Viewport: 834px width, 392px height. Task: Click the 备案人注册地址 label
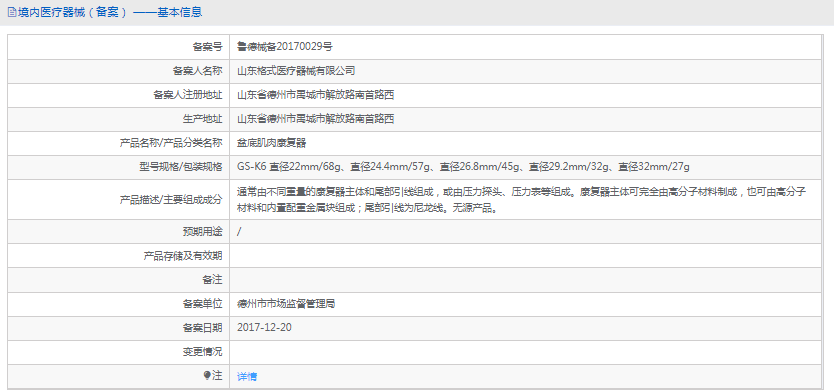(x=188, y=95)
